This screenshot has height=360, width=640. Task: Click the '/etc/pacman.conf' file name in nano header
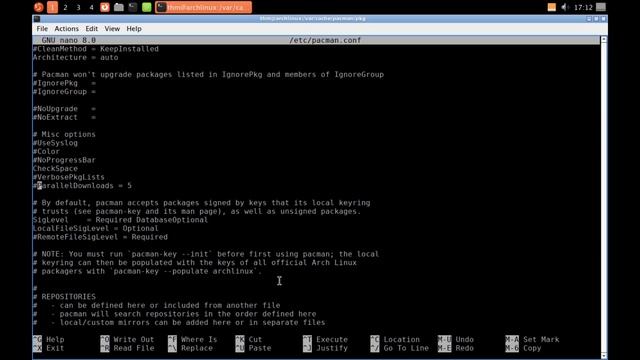(x=325, y=40)
